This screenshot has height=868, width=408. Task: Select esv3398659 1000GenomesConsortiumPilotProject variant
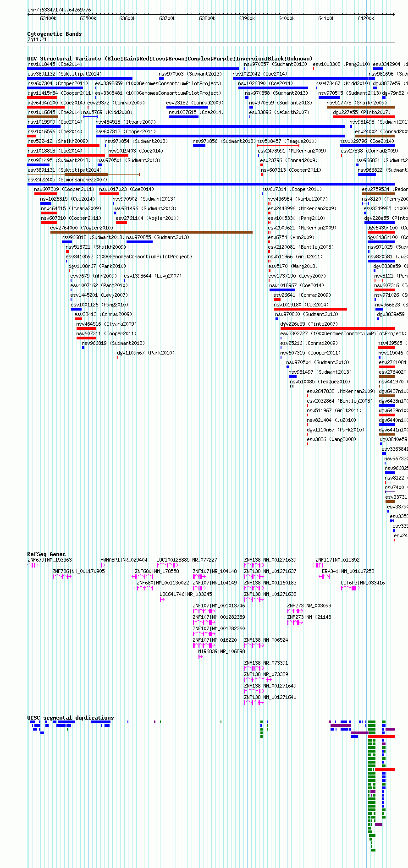[x=158, y=83]
